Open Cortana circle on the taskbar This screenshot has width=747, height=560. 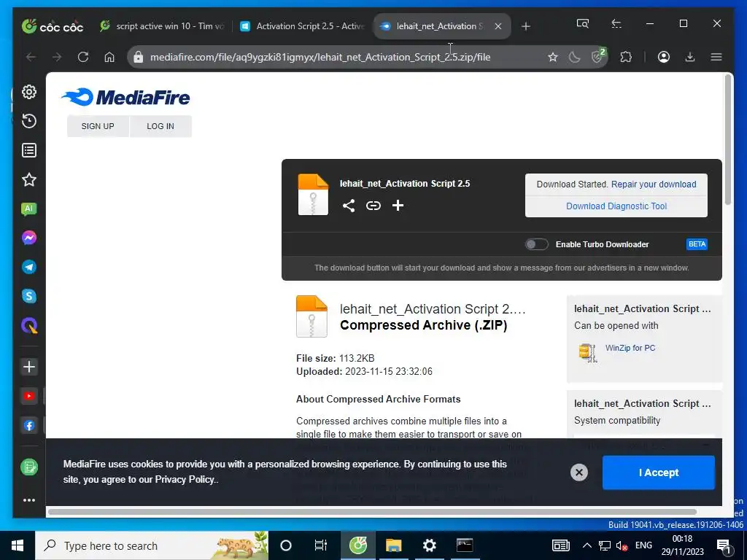[286, 545]
